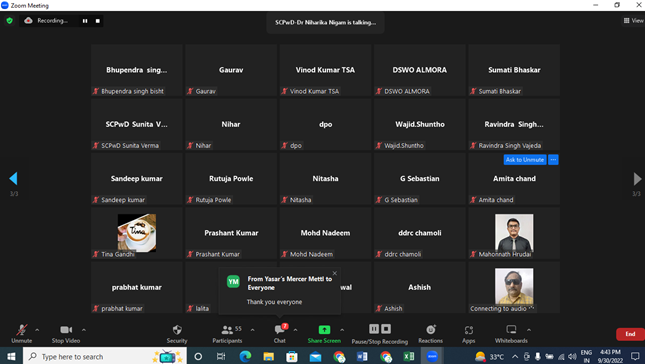Select the DSWO ALMORA participant tile
The image size is (645, 364).
point(420,70)
